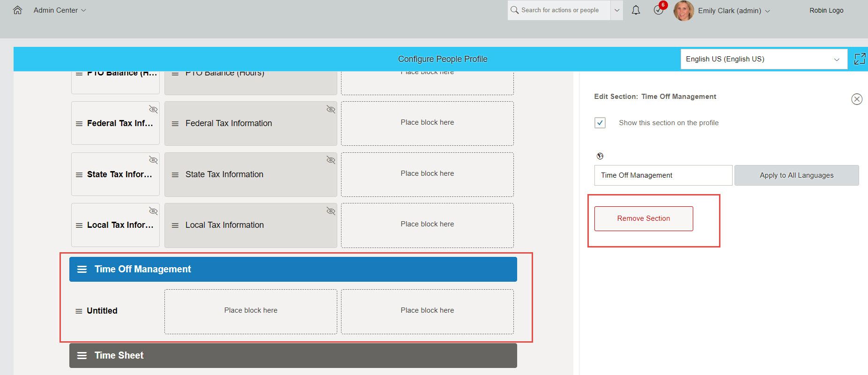868x375 pixels.
Task: Open the to-do checkmark with badge 6
Action: [x=659, y=9]
